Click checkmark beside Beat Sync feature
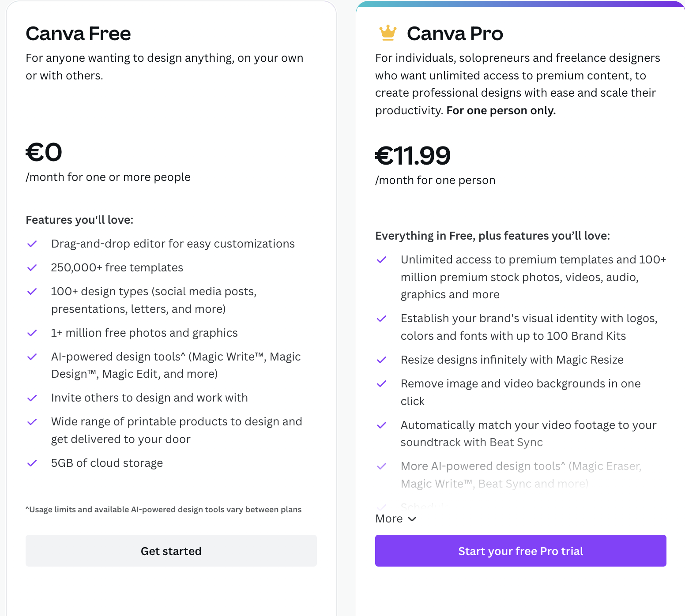 pyautogui.click(x=382, y=425)
